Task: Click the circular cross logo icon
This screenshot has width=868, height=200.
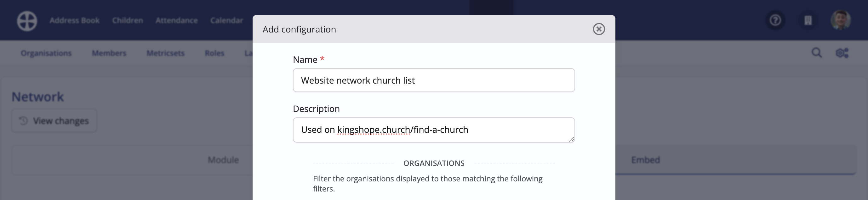Action: pos(27,21)
